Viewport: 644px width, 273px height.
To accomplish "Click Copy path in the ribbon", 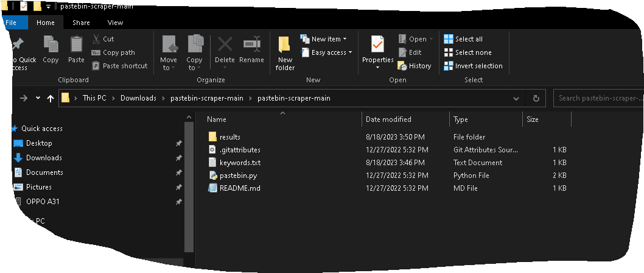I will [x=113, y=52].
